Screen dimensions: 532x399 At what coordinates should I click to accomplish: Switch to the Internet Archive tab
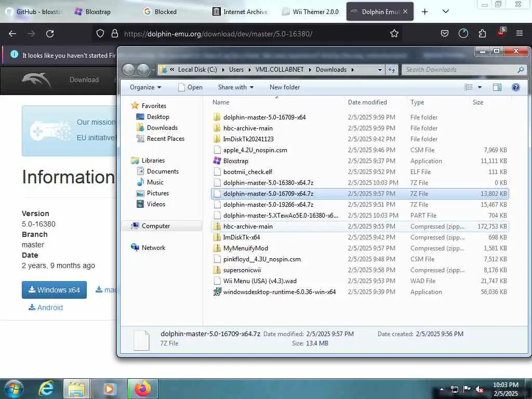tap(240, 12)
